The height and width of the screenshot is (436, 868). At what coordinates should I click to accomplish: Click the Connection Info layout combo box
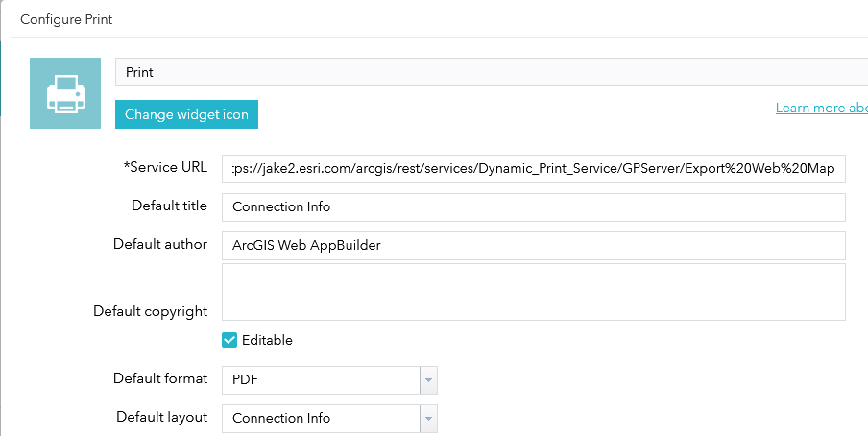tap(321, 419)
